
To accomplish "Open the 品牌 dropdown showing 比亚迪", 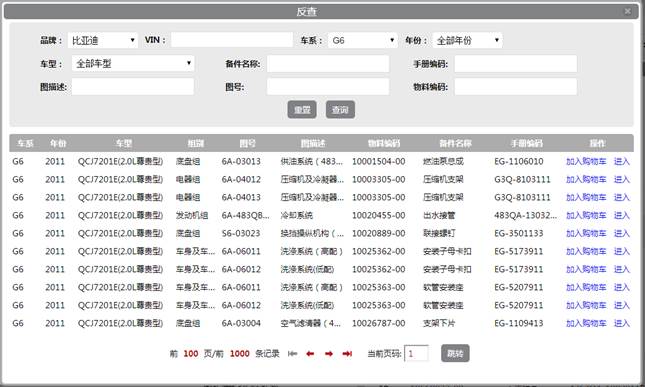I will click(103, 40).
